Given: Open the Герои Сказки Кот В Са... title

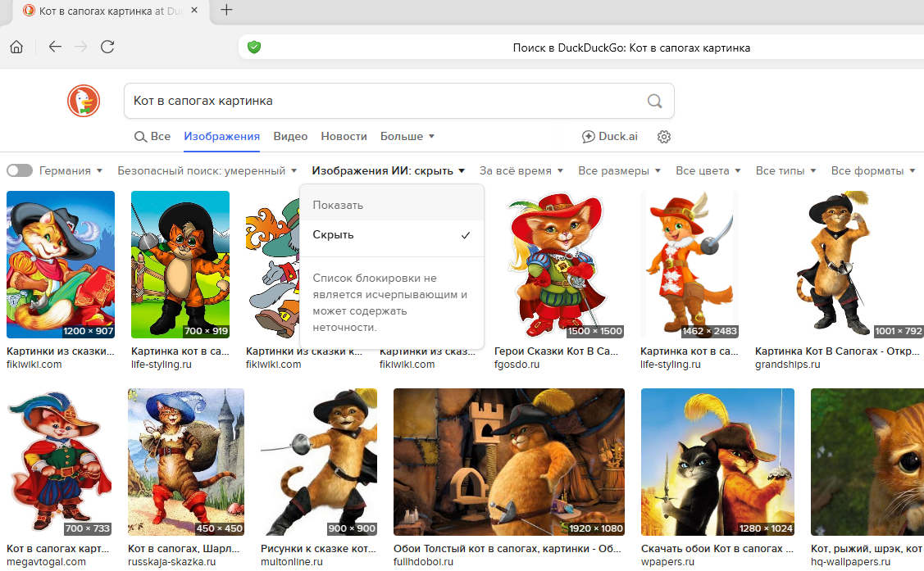Looking at the screenshot, I should pos(556,351).
